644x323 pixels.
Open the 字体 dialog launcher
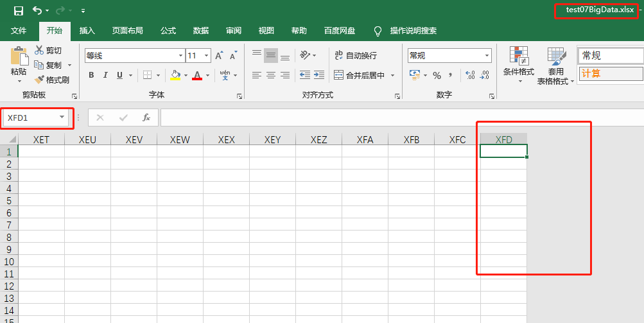click(x=239, y=96)
